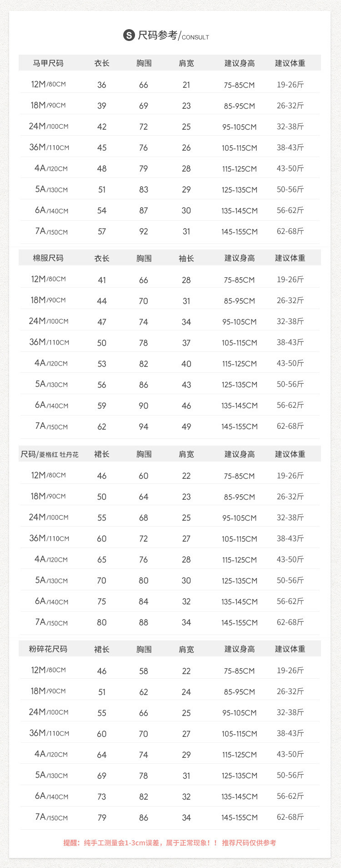The width and height of the screenshot is (341, 868).
Task: Click the 12M/80CM row in 马甲 table
Action: pyautogui.click(x=48, y=84)
